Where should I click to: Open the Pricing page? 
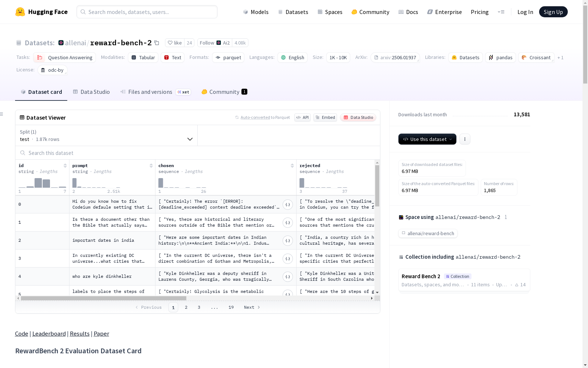click(x=480, y=12)
